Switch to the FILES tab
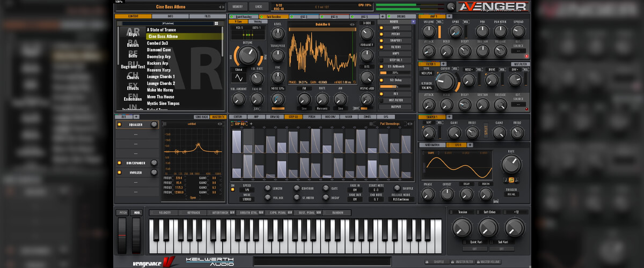 [x=207, y=17]
